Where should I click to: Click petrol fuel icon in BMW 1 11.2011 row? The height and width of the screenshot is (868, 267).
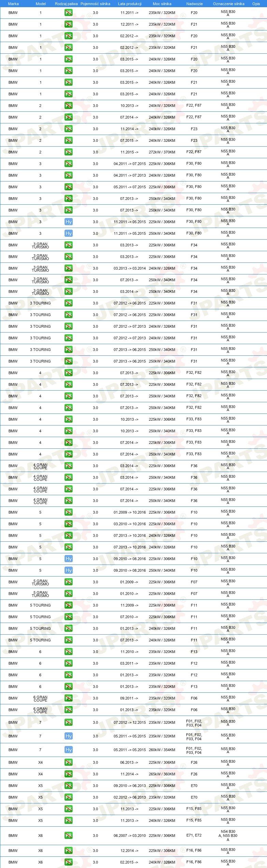pos(68,13)
